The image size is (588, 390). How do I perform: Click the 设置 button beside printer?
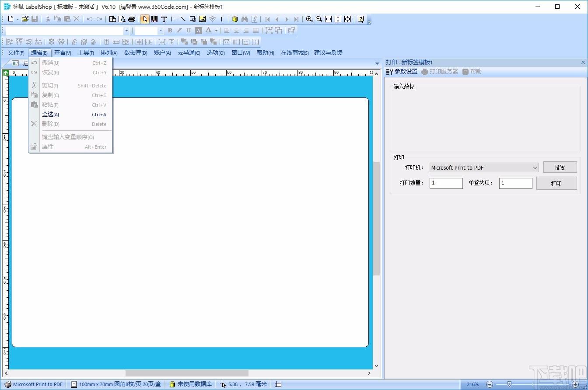coord(560,167)
